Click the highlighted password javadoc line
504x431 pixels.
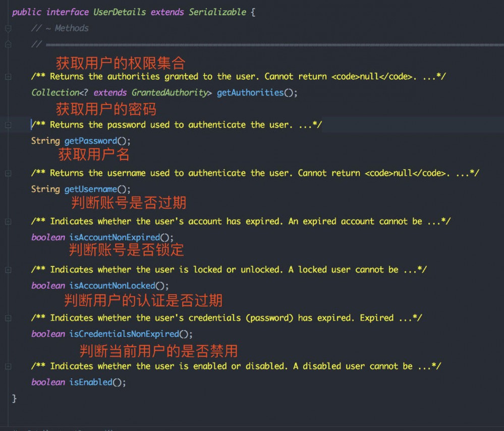[x=177, y=125]
